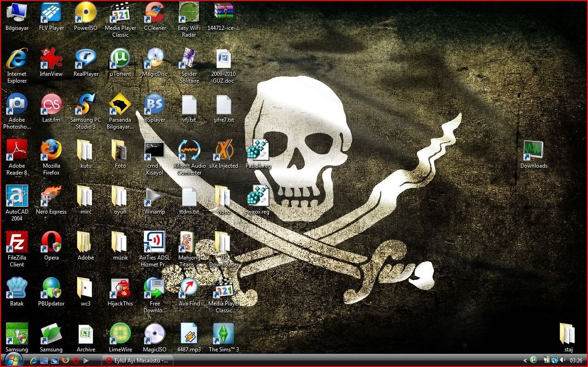Open Adobe Reader 8 shortcut
The image size is (588, 367).
(17, 158)
